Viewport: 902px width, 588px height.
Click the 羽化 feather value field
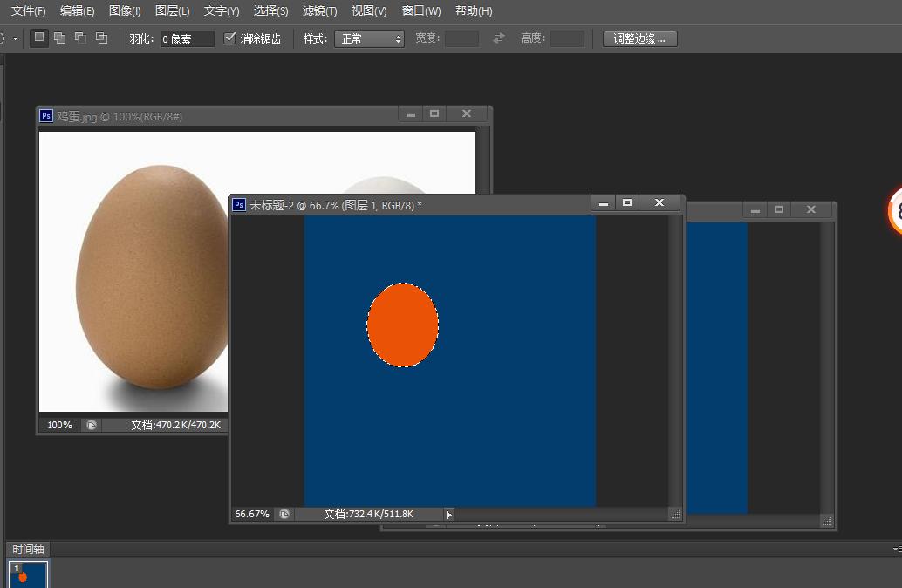pyautogui.click(x=187, y=38)
